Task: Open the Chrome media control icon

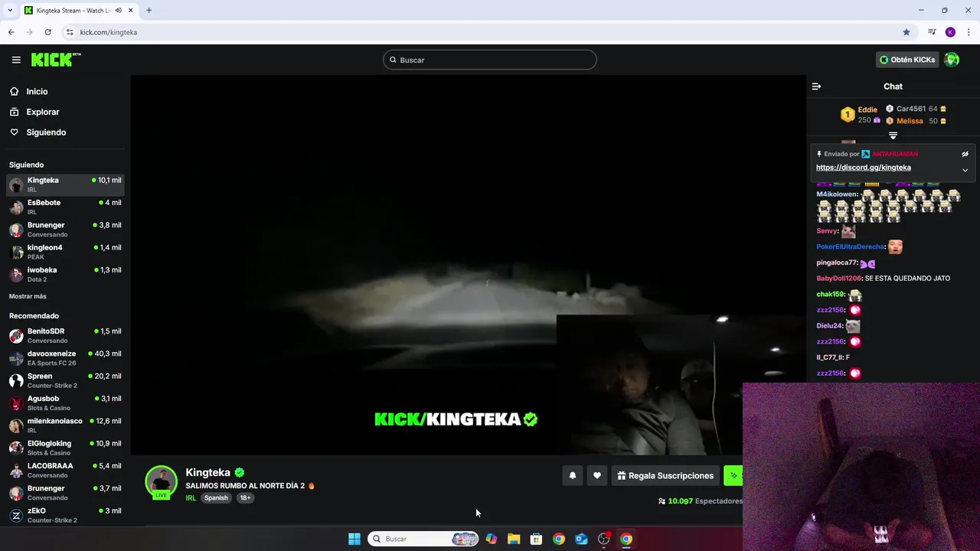Action: point(932,32)
